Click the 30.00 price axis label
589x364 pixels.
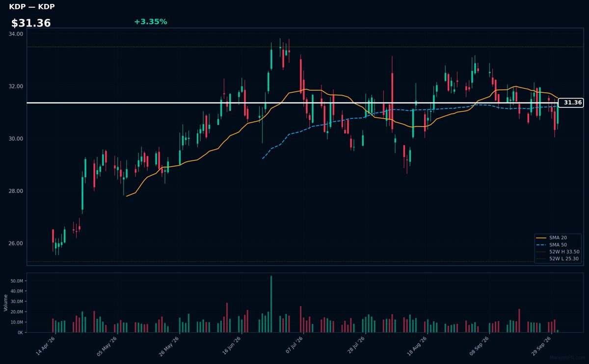[16, 139]
